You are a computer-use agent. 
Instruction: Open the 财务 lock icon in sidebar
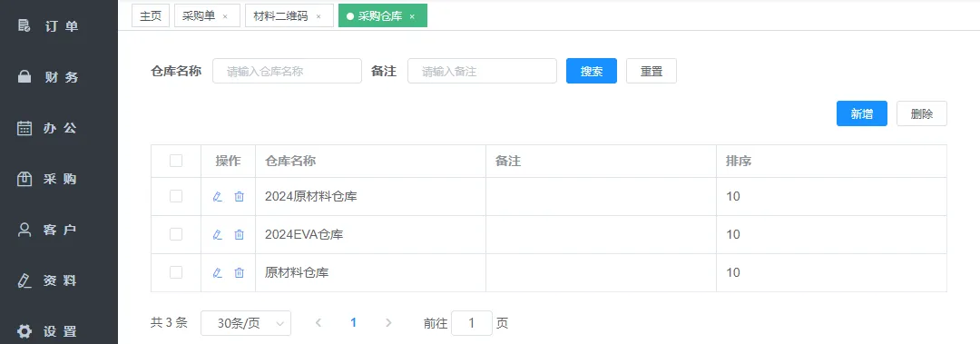click(x=24, y=77)
